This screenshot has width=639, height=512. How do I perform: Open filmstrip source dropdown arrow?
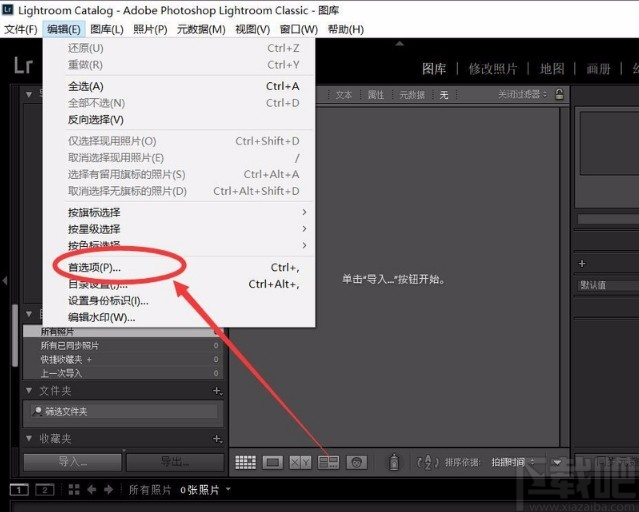click(x=228, y=488)
